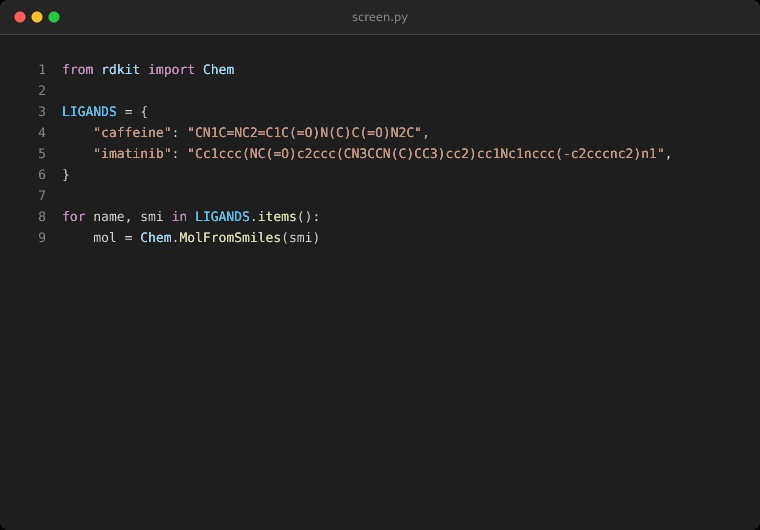The width and height of the screenshot is (760, 530).
Task: Click line number 7 in gutter
Action: (x=42, y=195)
